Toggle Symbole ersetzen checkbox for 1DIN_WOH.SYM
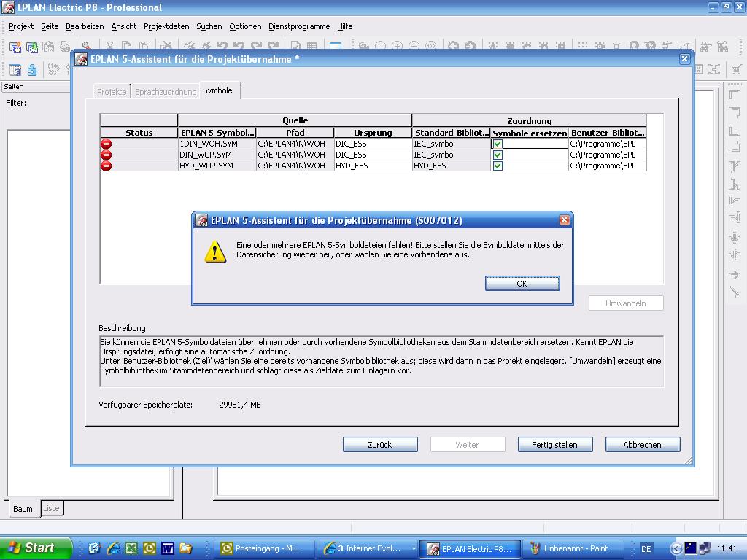The image size is (747, 560). [x=498, y=144]
